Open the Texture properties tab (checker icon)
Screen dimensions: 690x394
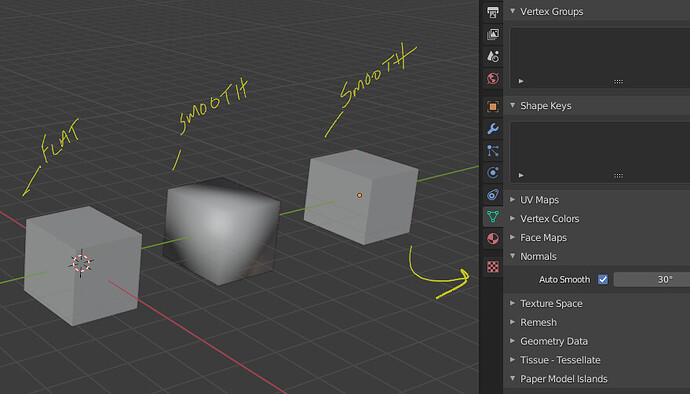pyautogui.click(x=493, y=267)
